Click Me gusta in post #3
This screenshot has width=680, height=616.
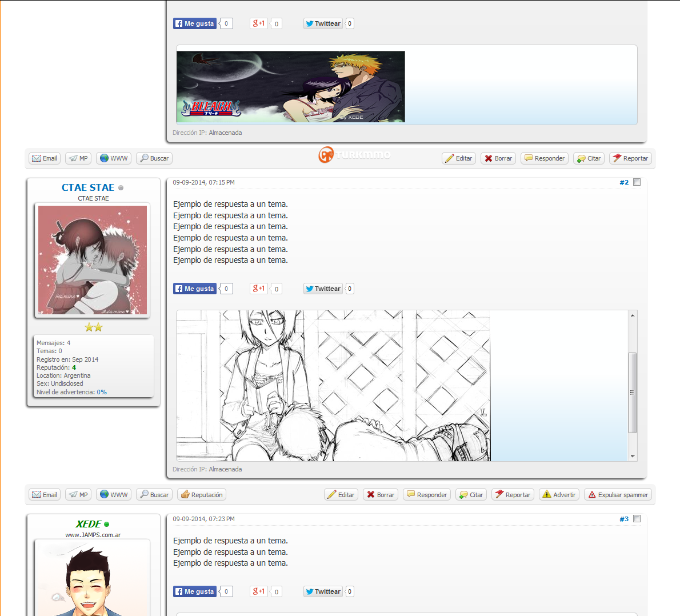195,591
